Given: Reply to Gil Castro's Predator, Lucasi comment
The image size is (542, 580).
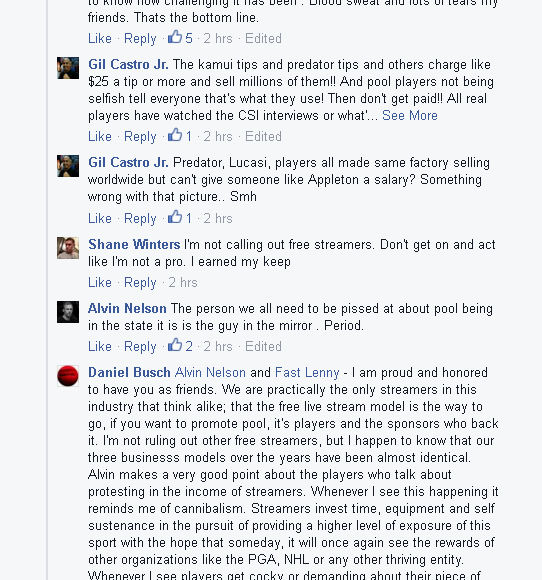Looking at the screenshot, I should [x=140, y=219].
